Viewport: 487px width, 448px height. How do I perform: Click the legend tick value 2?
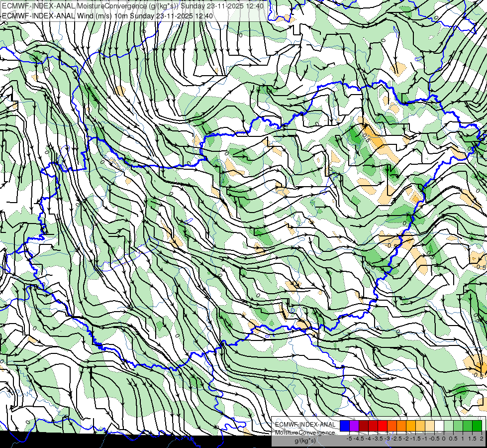[x=482, y=439]
